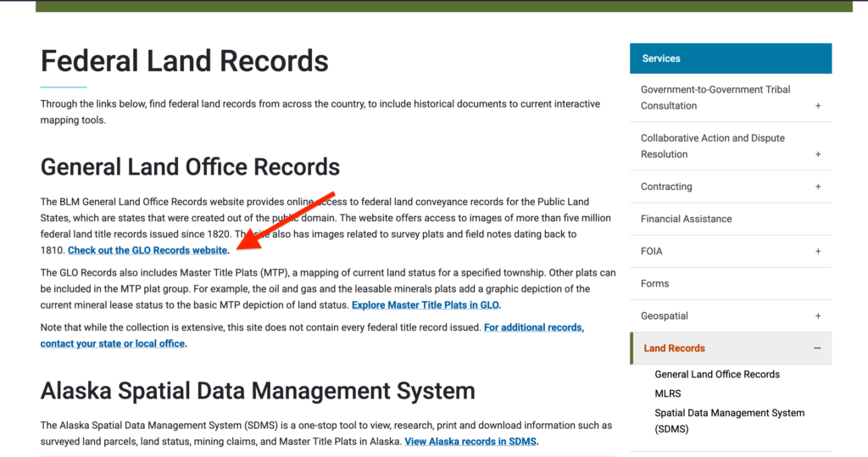The image size is (868, 457).
Task: Click the Alaska Spatial Data Management System heading
Action: click(258, 391)
